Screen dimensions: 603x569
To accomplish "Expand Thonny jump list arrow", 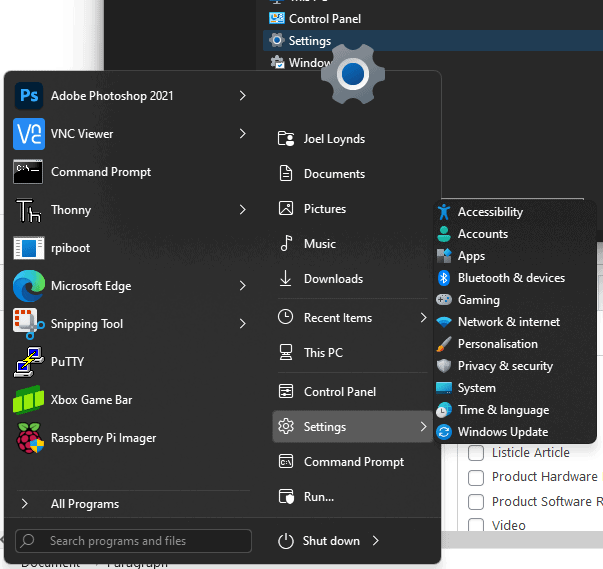I will [242, 210].
